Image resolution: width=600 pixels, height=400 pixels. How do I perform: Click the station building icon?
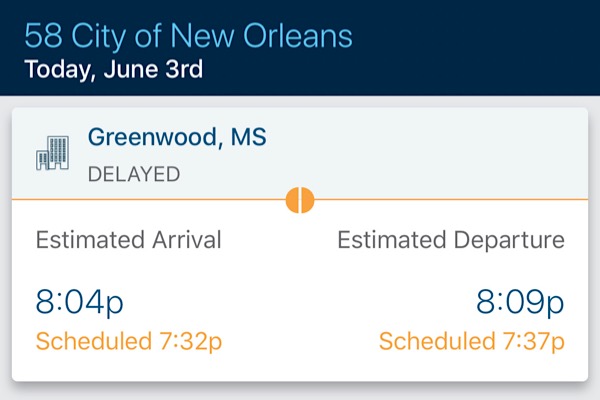(x=53, y=152)
